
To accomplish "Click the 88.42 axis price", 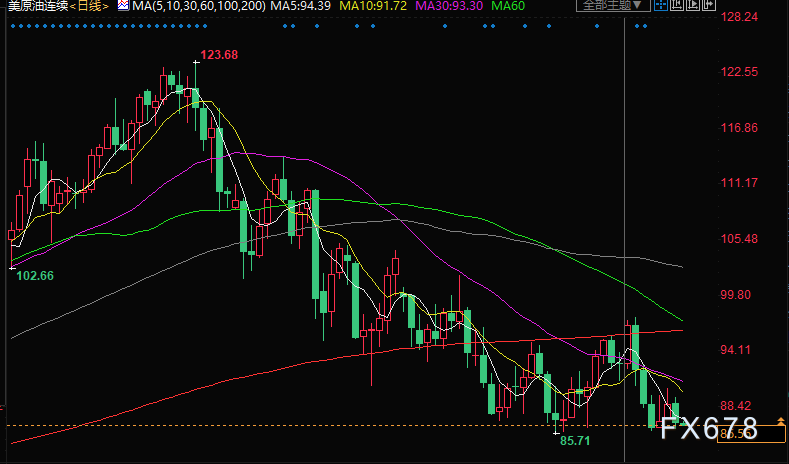I will tap(735, 406).
